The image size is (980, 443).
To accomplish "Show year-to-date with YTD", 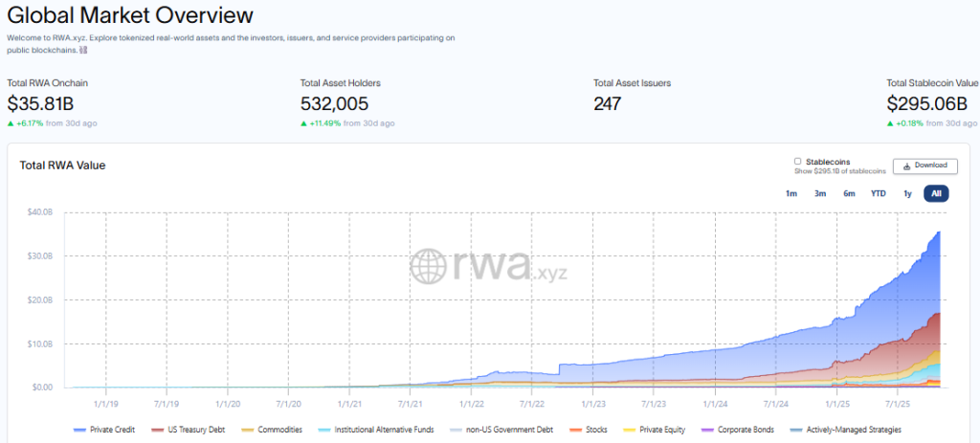I will (x=878, y=193).
